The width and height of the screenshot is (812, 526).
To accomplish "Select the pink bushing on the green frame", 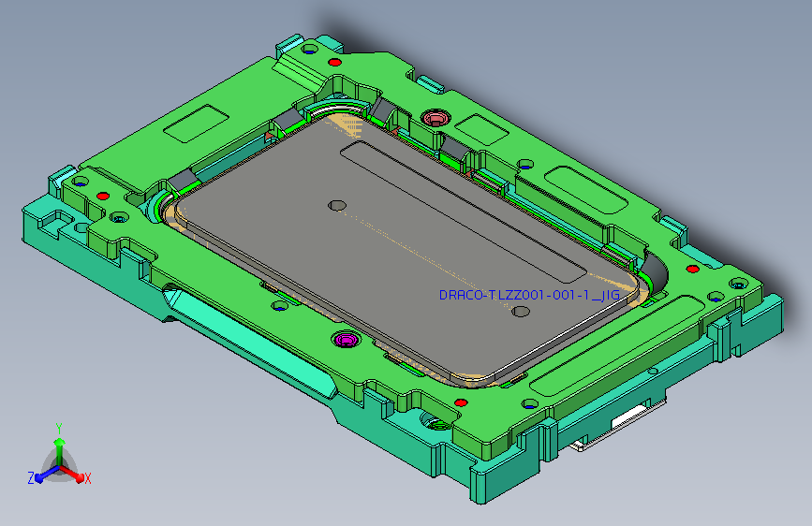I will pos(435,118).
